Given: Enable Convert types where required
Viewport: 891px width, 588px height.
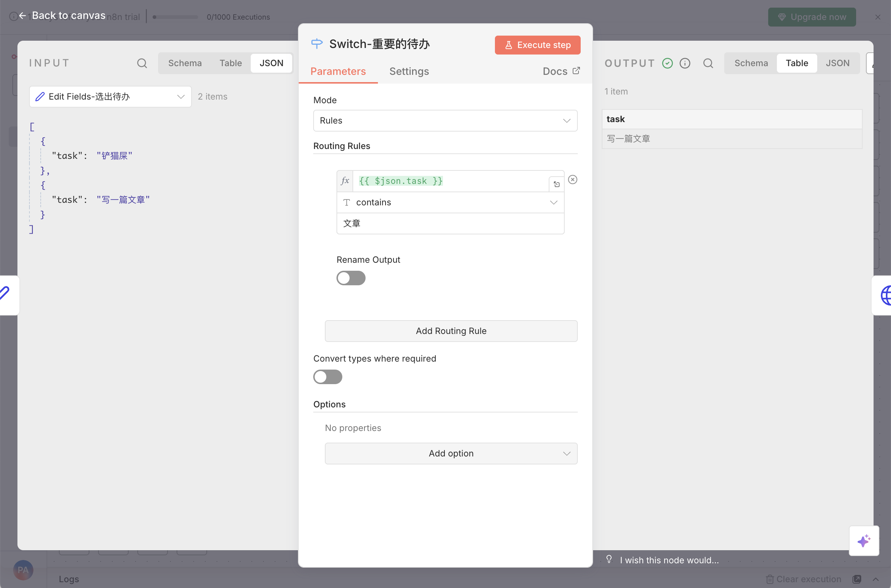Looking at the screenshot, I should (x=327, y=377).
